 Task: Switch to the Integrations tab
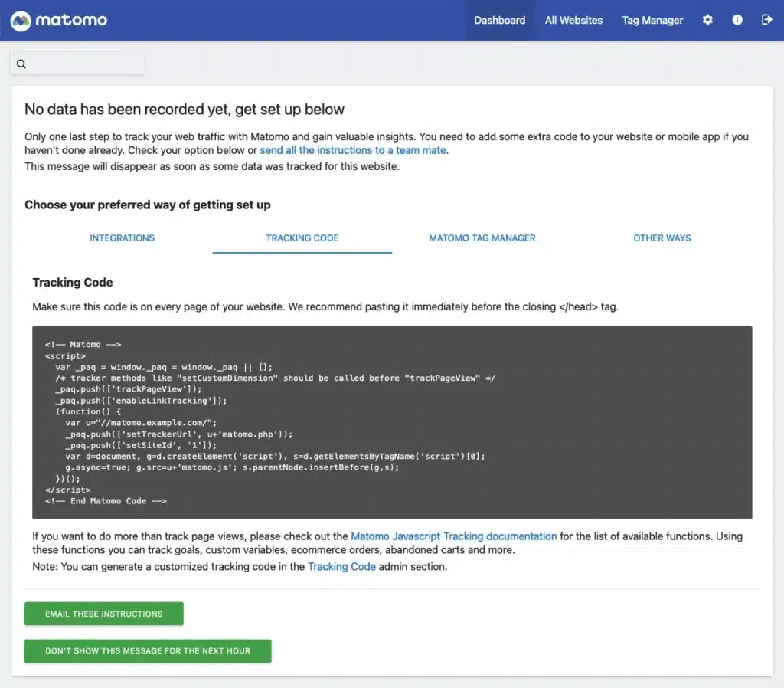(x=122, y=238)
